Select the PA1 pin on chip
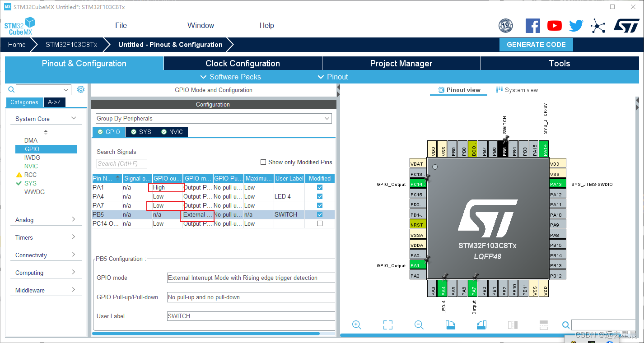Viewport: 644px width, 343px height. coord(418,265)
